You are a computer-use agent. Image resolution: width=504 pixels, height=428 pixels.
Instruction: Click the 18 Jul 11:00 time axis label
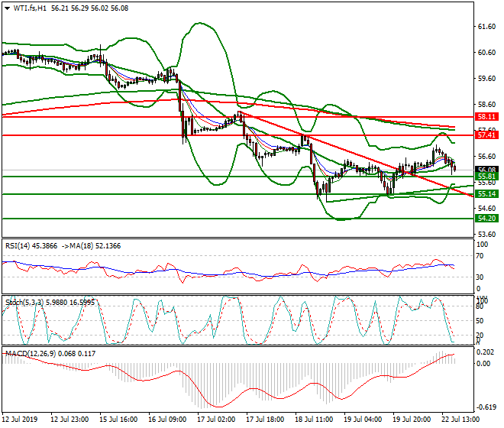pyautogui.click(x=314, y=420)
